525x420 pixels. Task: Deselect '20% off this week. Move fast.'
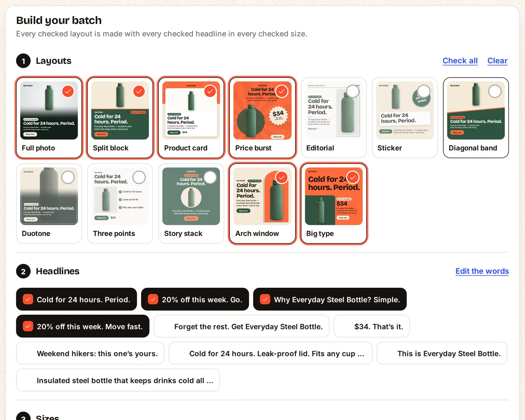pyautogui.click(x=83, y=326)
